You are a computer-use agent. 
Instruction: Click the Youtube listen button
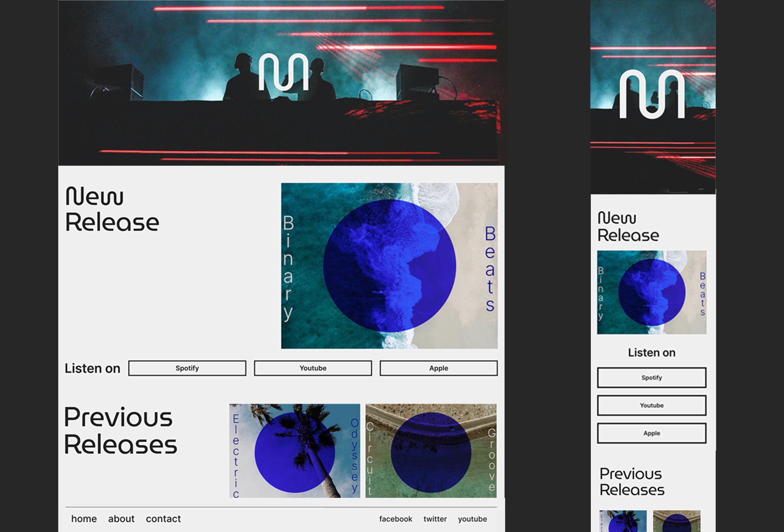tap(312, 368)
